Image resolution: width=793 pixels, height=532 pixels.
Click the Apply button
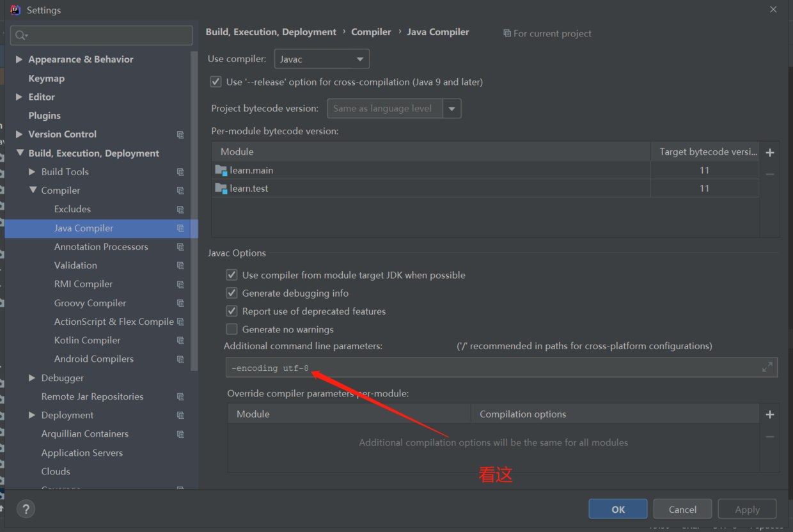747,509
